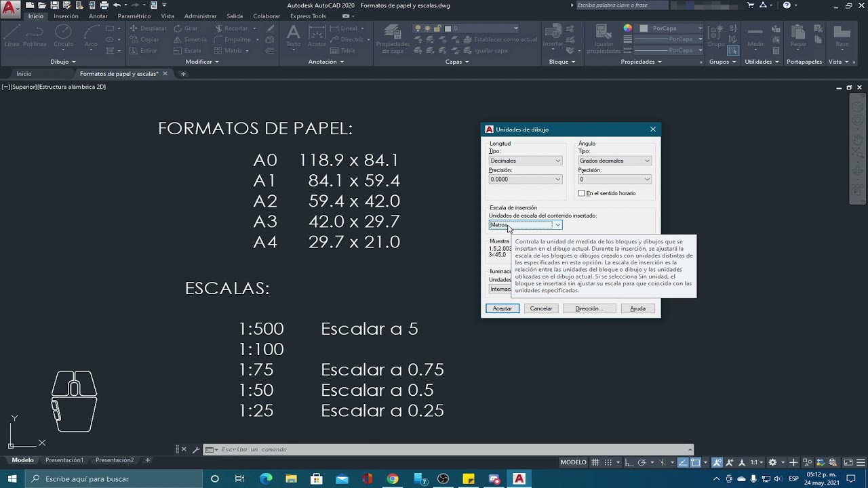Viewport: 868px width, 488px height.
Task: Click the Save icon in quick access toolbar
Action: [54, 5]
